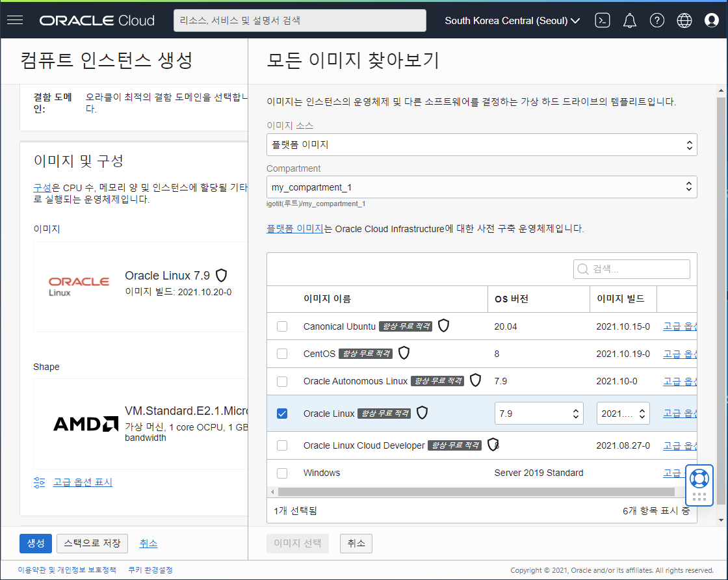Screen dimensions: 728x580
Task: Click the blue 생성 button
Action: click(x=36, y=543)
